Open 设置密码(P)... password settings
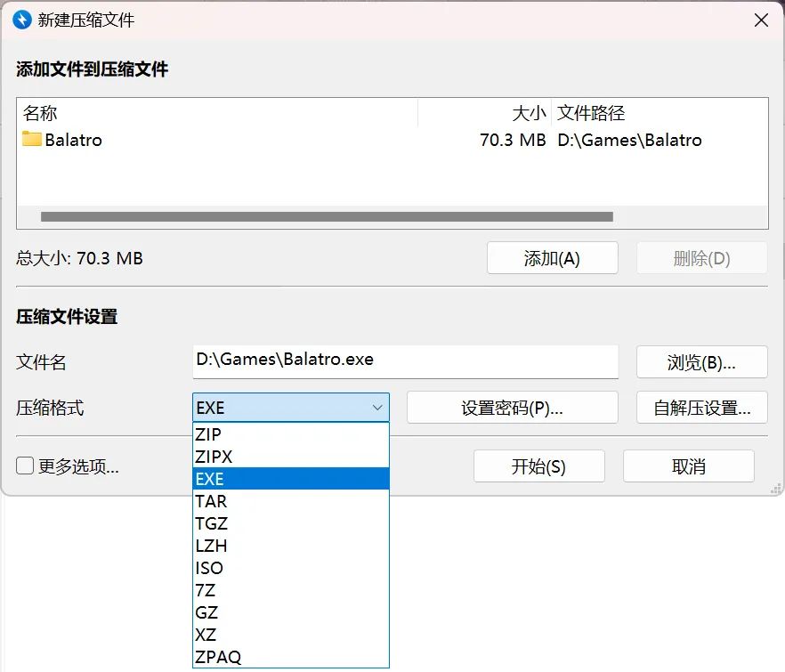 (512, 408)
